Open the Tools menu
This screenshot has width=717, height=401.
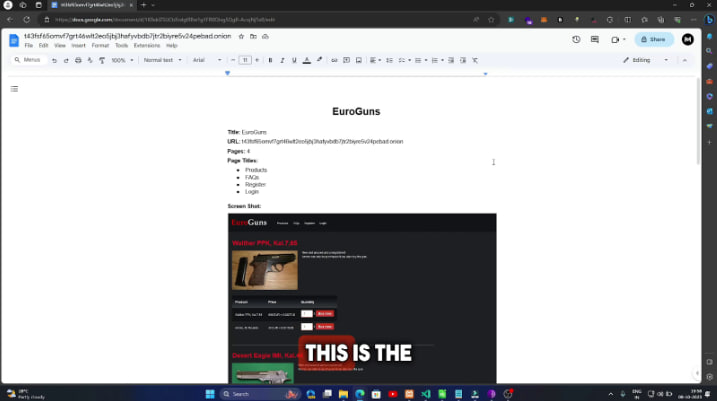point(121,46)
